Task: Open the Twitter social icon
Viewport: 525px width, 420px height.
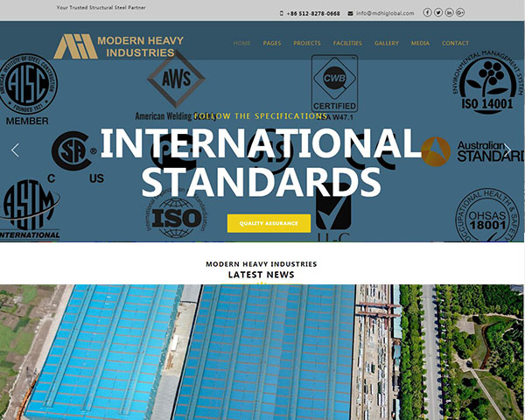Action: pyautogui.click(x=438, y=13)
